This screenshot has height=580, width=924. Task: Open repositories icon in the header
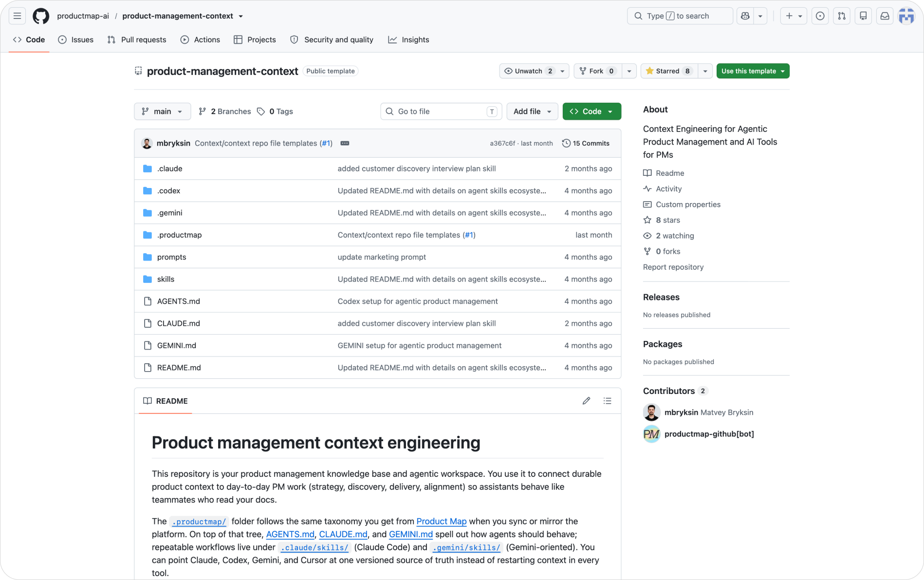863,16
